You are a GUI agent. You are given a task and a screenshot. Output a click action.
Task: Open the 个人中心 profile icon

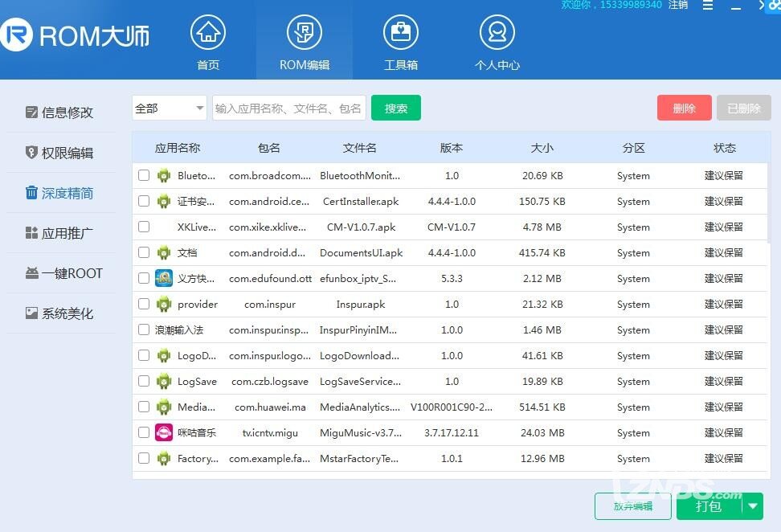pyautogui.click(x=497, y=32)
